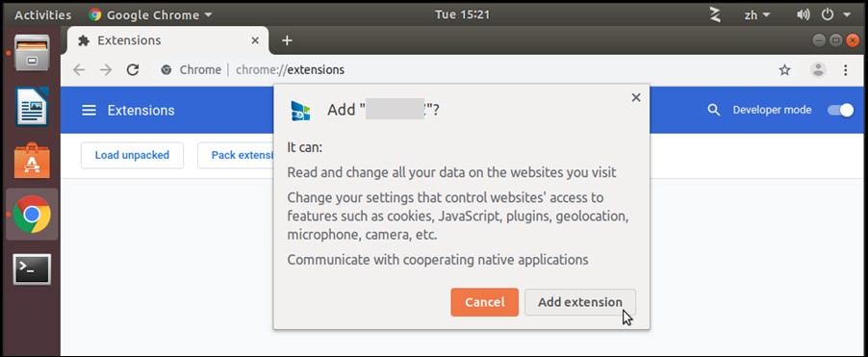Screen dimensions: 868x357
Task: Toggle the Developer mode switch
Action: pos(840,110)
